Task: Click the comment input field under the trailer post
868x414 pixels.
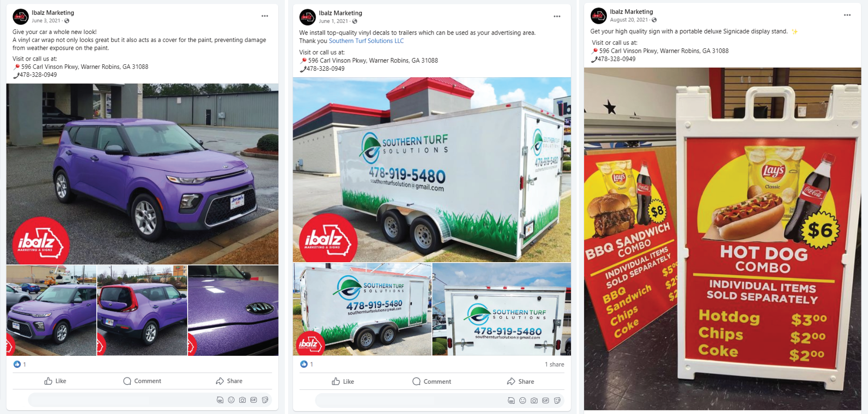Action: coord(440,400)
